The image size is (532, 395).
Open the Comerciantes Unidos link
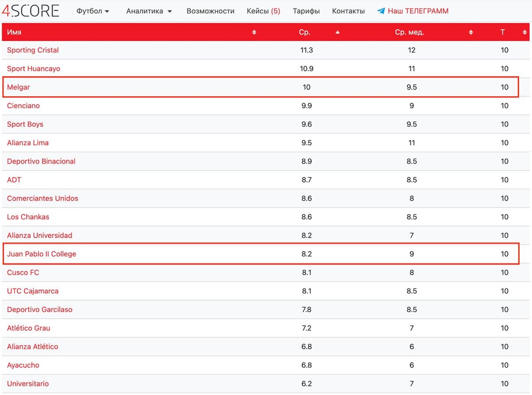[x=43, y=199]
